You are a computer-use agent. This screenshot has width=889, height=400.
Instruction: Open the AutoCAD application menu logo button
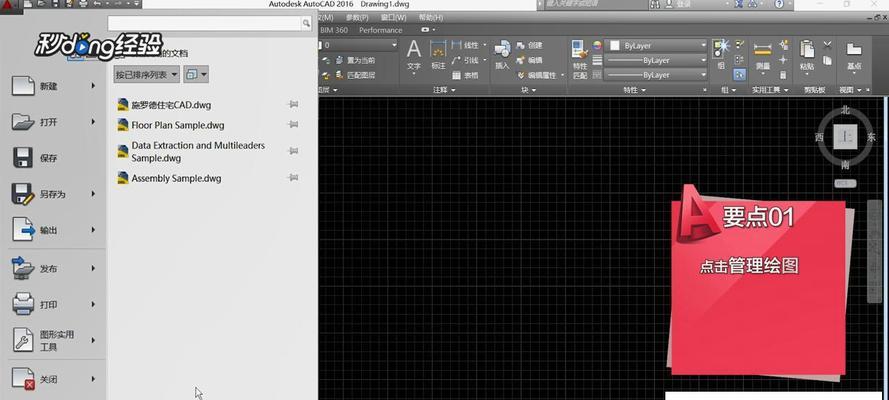tap(10, 6)
